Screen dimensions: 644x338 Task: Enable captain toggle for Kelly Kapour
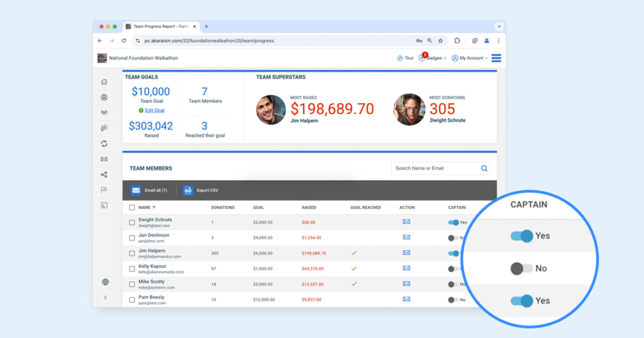click(x=453, y=268)
